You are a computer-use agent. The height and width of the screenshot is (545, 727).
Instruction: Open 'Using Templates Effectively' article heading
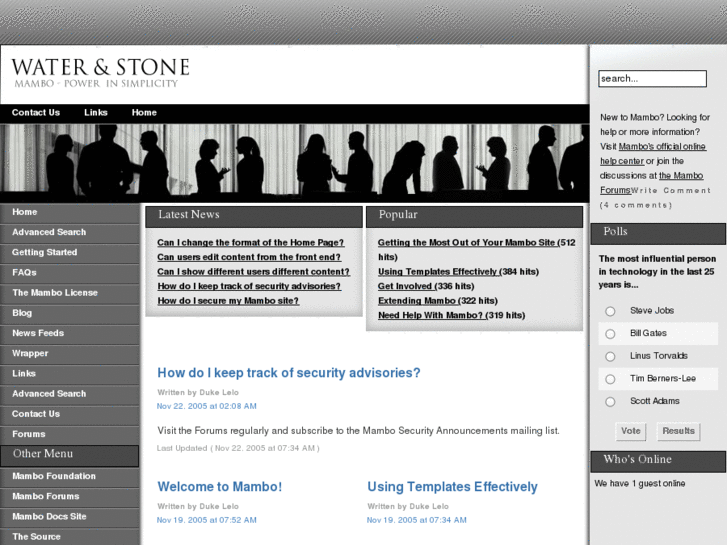click(453, 487)
